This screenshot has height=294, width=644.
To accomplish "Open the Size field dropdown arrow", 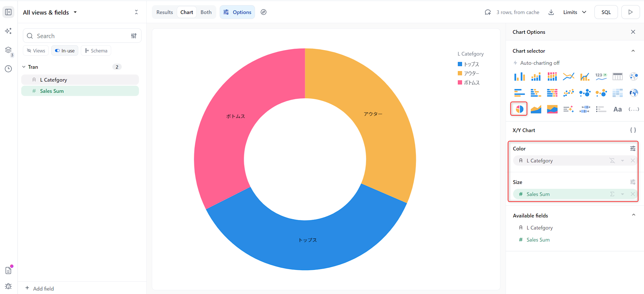I will tap(622, 194).
